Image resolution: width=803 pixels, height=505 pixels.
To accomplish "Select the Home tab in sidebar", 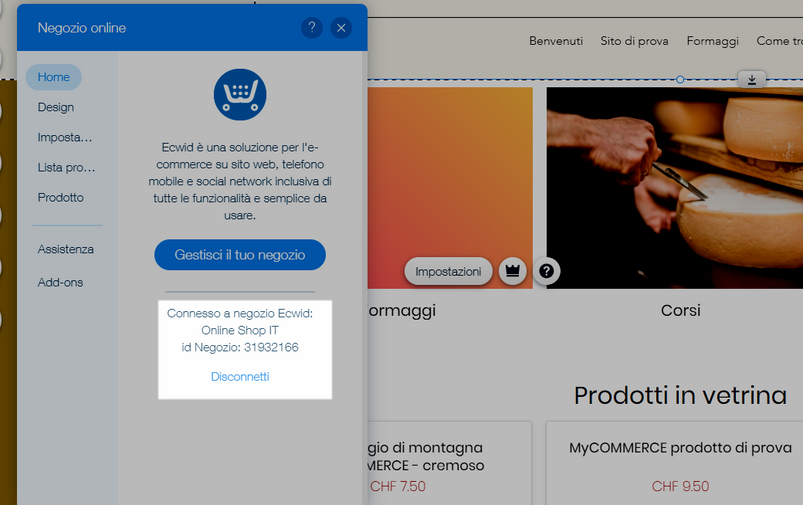I will (54, 77).
